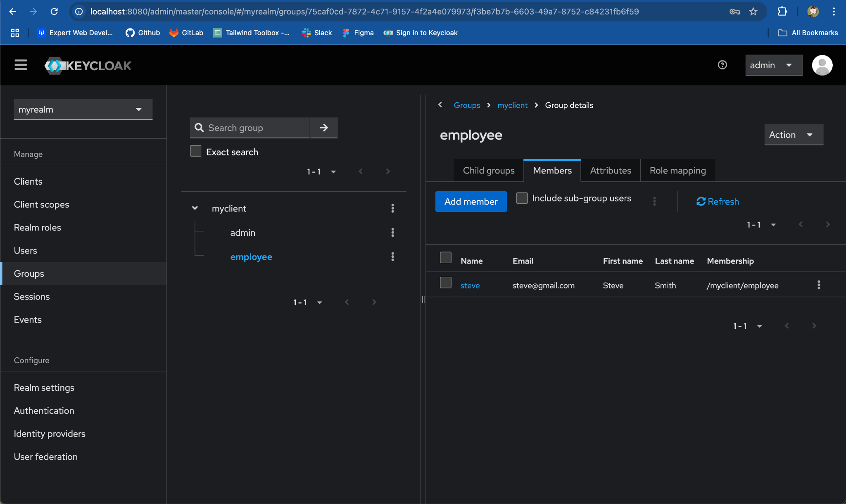Check Include sub-group users
The width and height of the screenshot is (846, 504).
522,198
